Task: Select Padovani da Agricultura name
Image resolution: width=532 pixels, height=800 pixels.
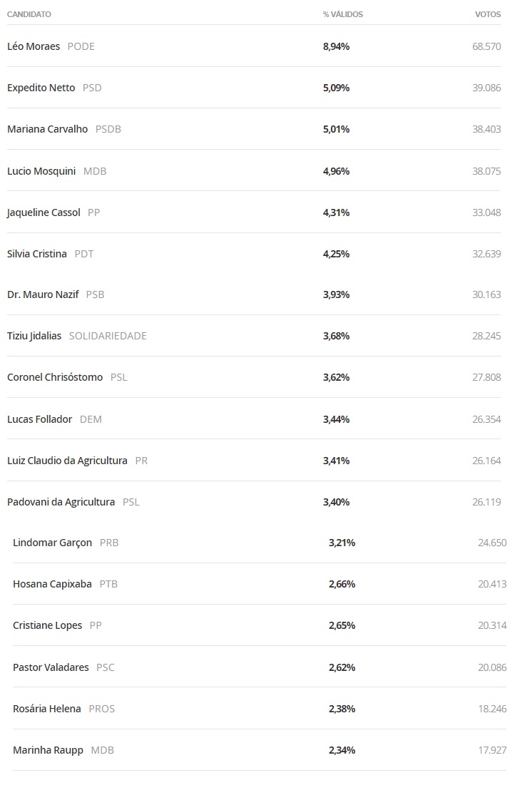Action: click(x=61, y=502)
